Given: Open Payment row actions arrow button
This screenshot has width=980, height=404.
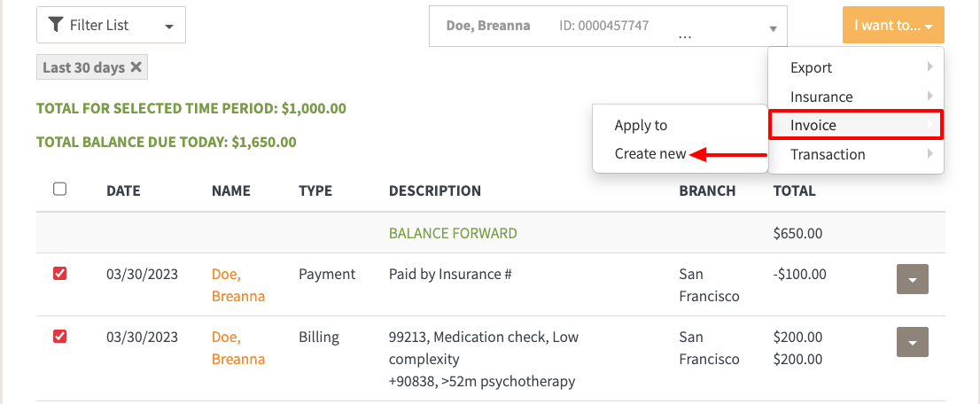Looking at the screenshot, I should (x=913, y=280).
